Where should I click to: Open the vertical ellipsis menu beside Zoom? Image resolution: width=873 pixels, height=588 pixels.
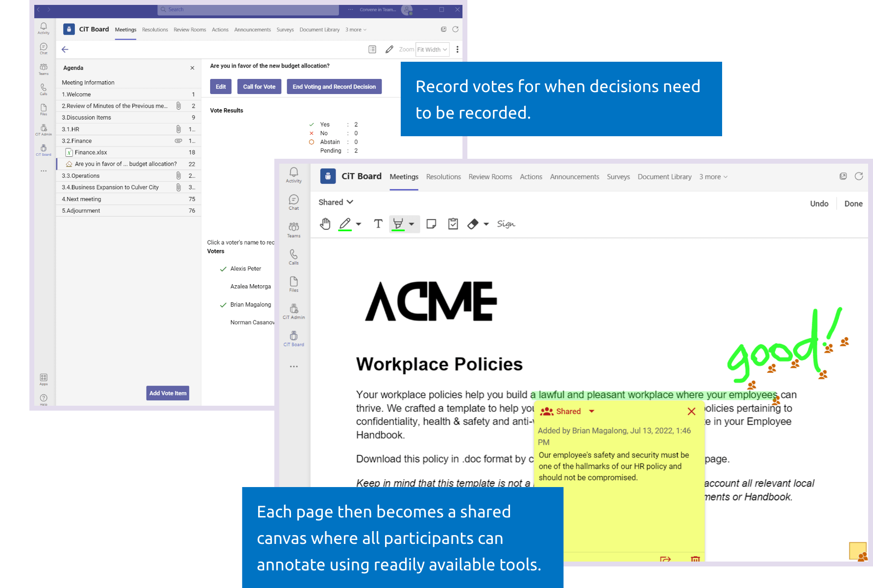(458, 49)
